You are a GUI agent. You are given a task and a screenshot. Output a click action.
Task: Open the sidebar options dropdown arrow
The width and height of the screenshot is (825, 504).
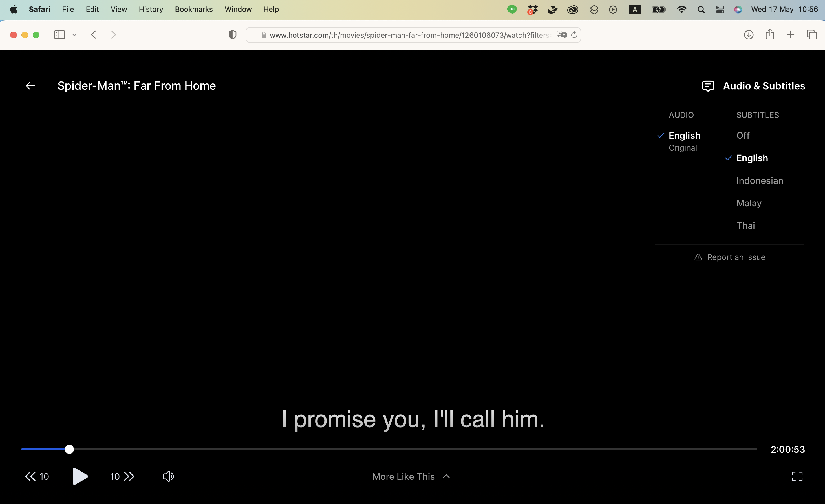coord(74,35)
